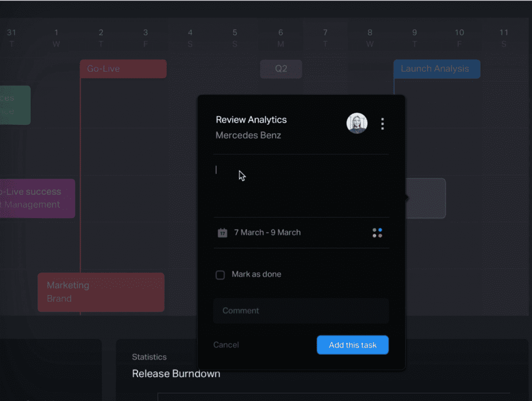Select the Launch Analysis milestone marker
The image size is (532, 401).
(436, 69)
